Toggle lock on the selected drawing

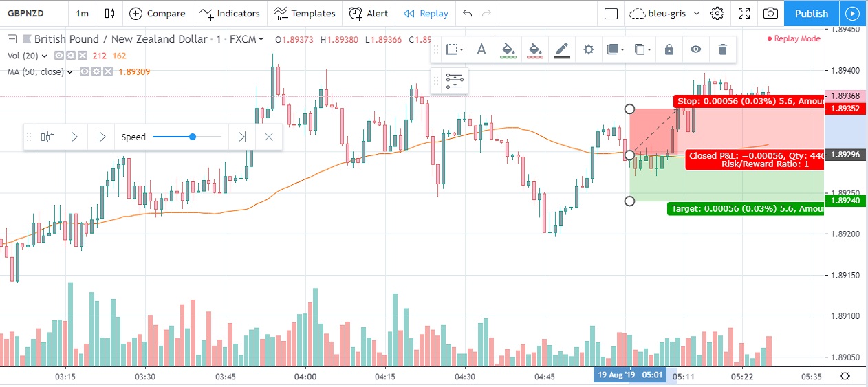[669, 49]
